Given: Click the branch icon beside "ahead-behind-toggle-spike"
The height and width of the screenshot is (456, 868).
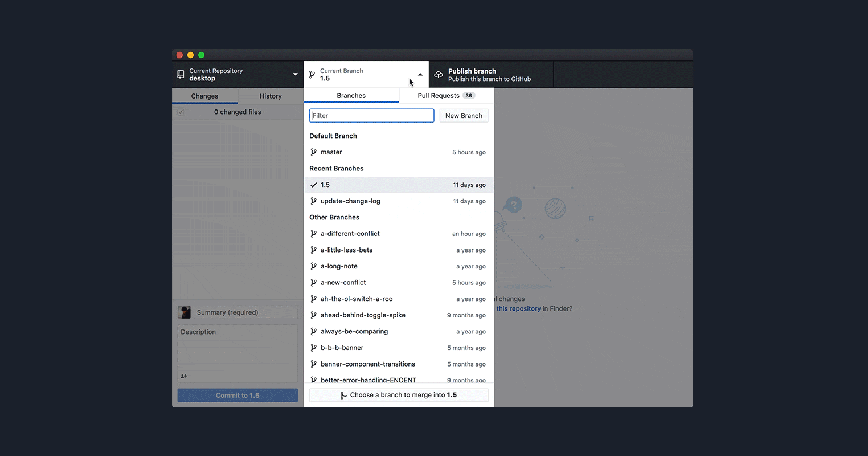Looking at the screenshot, I should [314, 315].
